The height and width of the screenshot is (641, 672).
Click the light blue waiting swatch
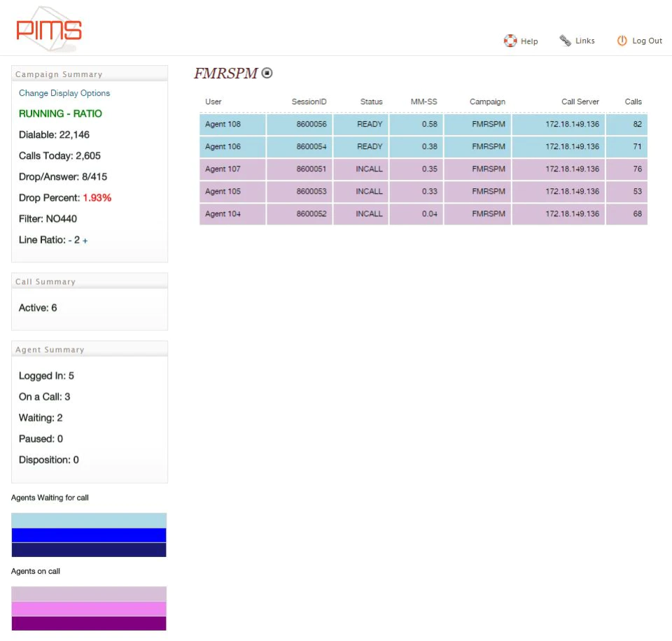click(89, 521)
